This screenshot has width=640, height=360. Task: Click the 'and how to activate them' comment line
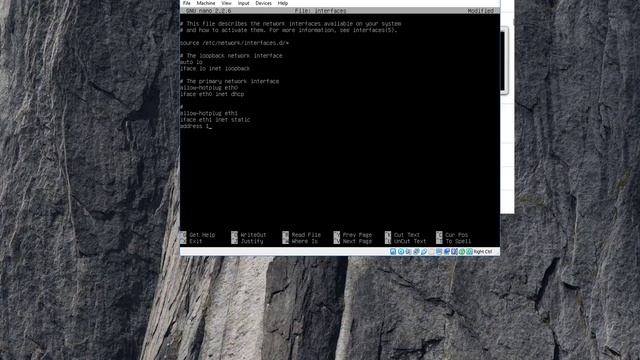[289, 30]
